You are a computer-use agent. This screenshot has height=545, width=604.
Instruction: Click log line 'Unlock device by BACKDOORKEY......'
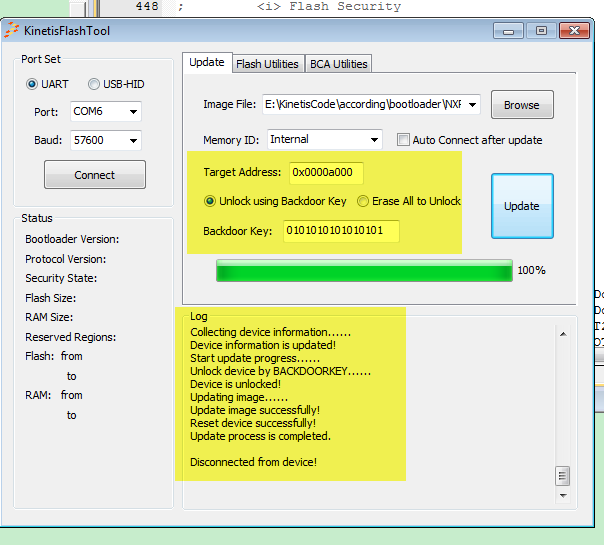280,371
